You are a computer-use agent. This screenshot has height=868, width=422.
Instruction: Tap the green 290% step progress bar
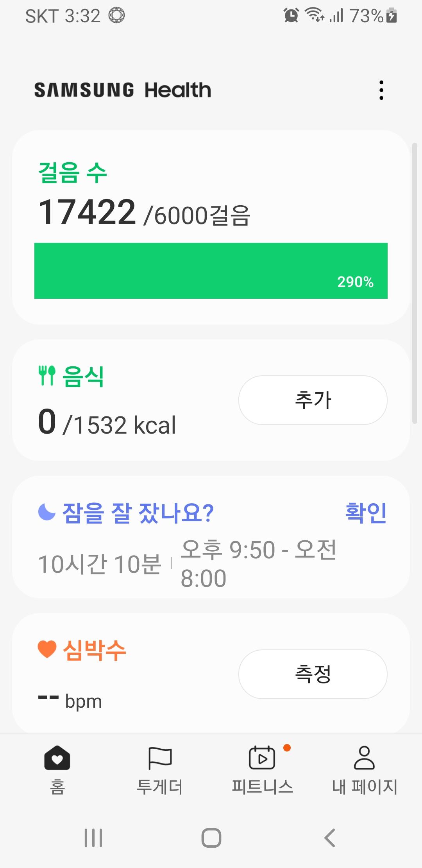click(211, 271)
